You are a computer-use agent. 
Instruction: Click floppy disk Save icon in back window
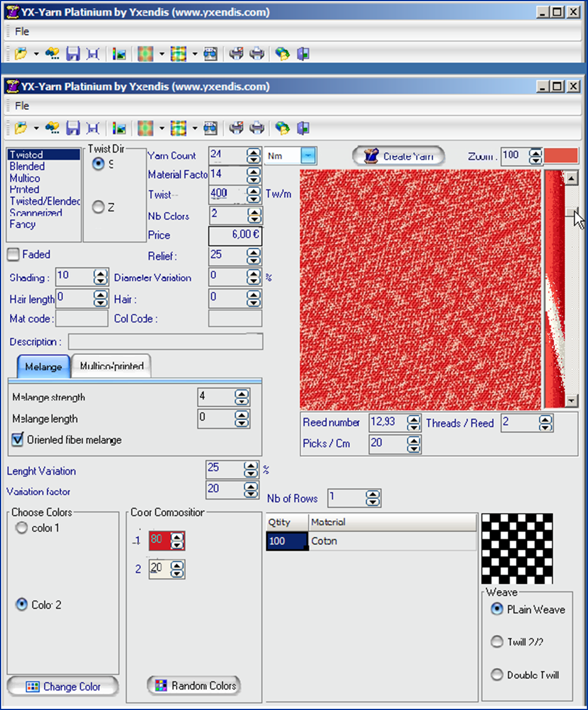coord(73,54)
